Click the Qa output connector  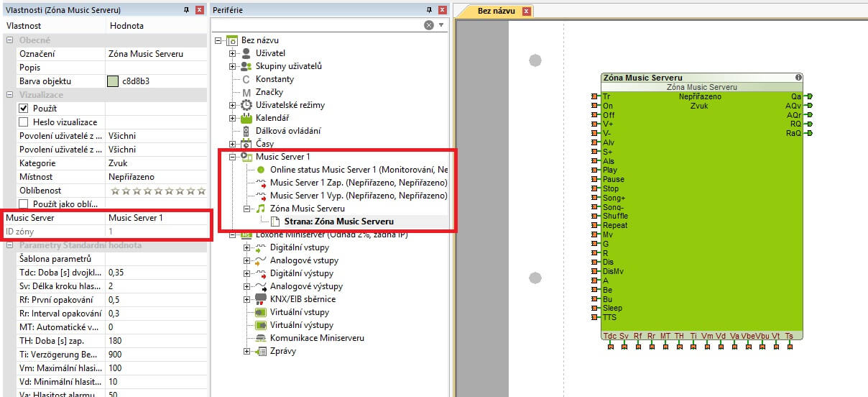pyautogui.click(x=808, y=96)
